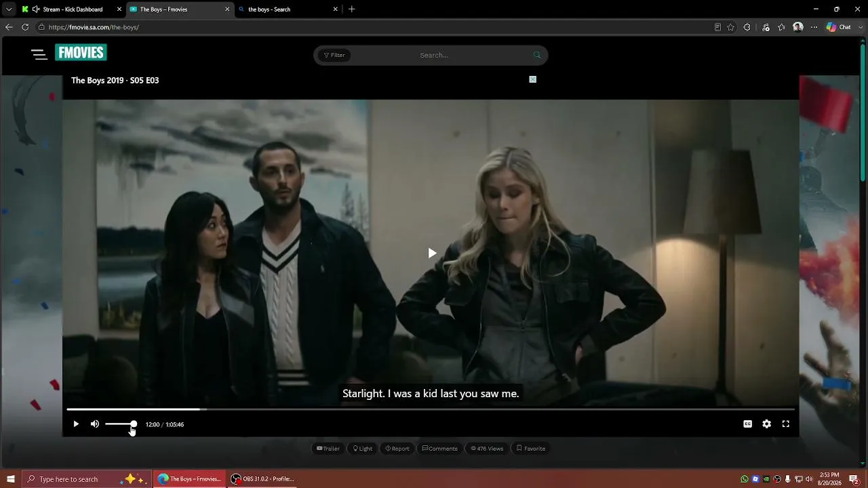Select the 12:00 / 1:05:46 time readout
This screenshot has width=868, height=488.
pyautogui.click(x=165, y=424)
